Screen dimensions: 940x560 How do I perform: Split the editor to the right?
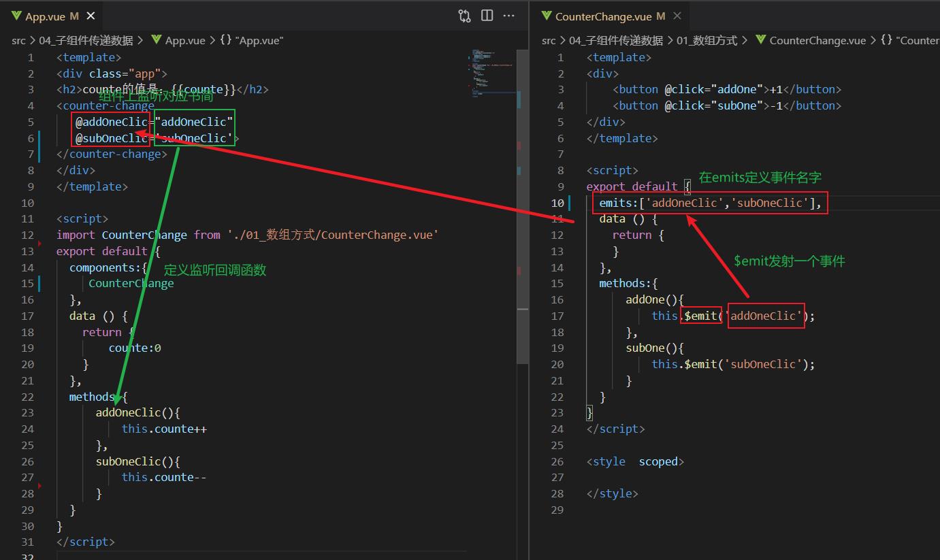pos(487,16)
